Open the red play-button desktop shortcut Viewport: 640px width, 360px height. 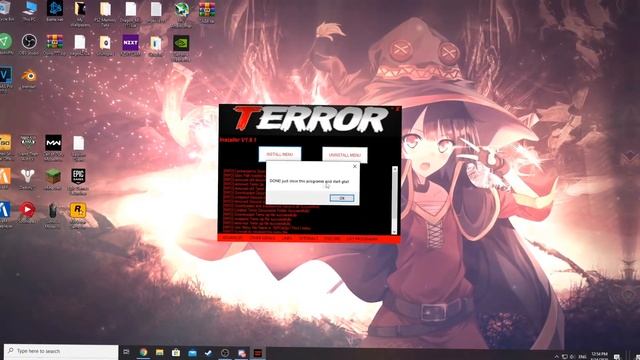tap(27, 213)
